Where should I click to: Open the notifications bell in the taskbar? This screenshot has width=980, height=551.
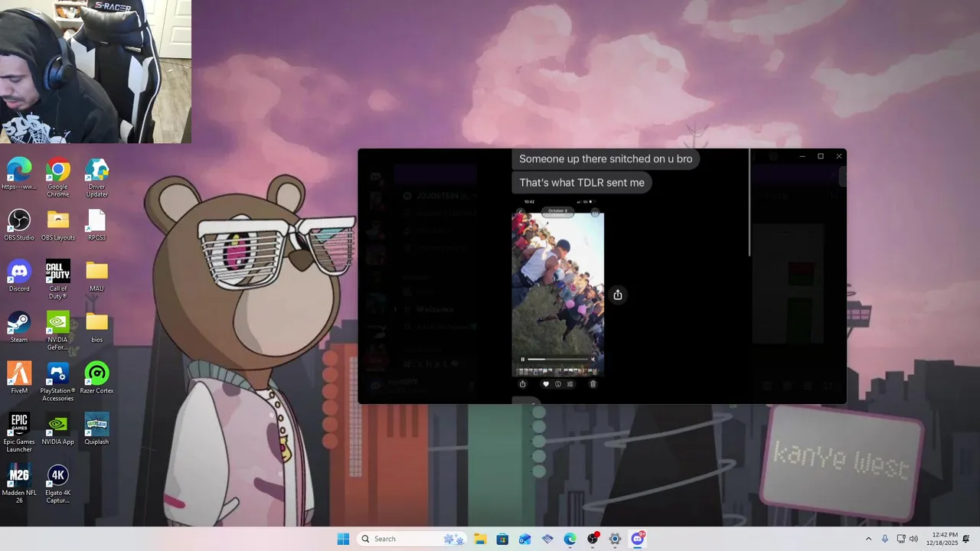[x=966, y=539]
